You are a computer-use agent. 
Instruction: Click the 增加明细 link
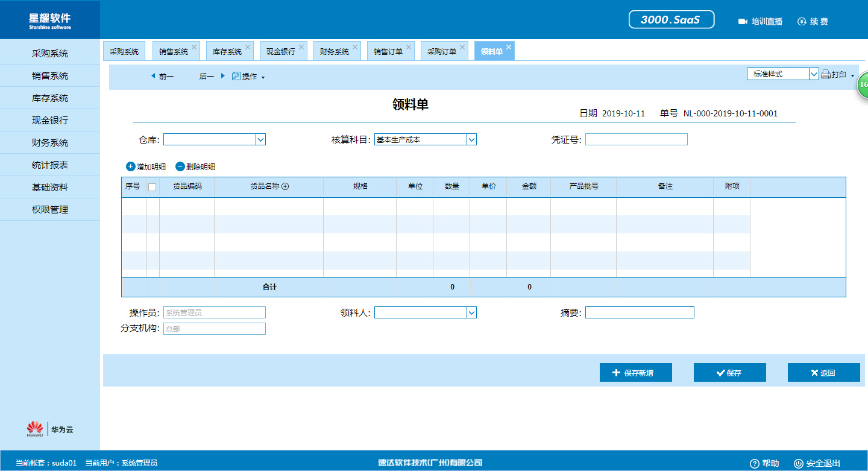click(151, 167)
